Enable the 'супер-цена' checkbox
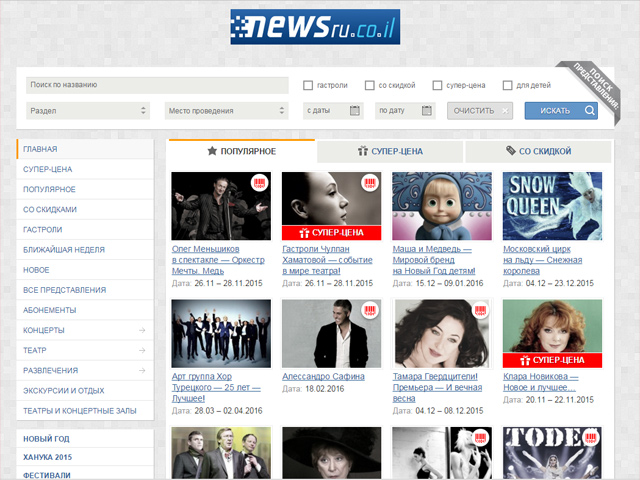 point(437,85)
